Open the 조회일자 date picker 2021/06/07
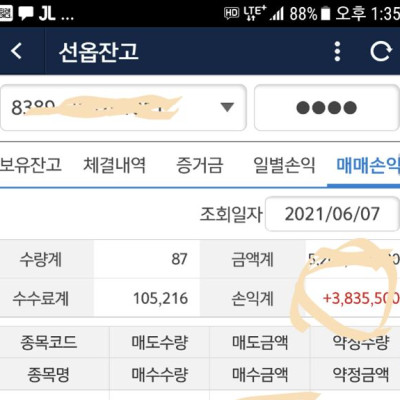 point(332,214)
